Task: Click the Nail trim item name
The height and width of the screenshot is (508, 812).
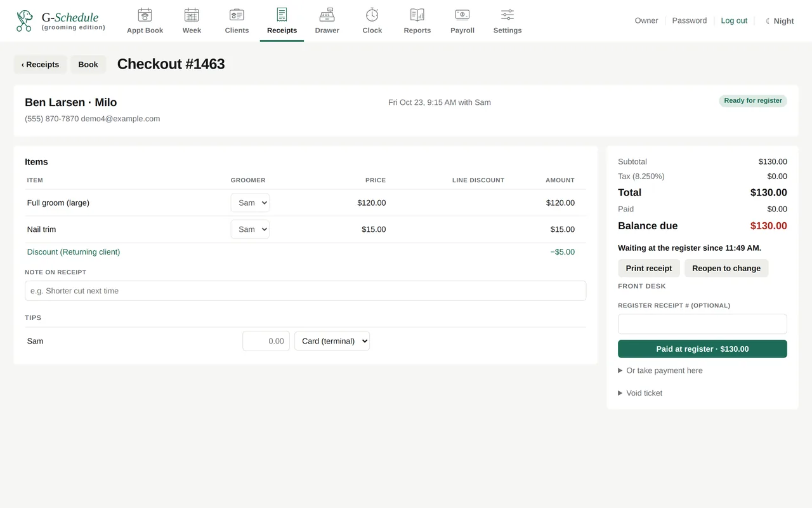Action: coord(41,229)
